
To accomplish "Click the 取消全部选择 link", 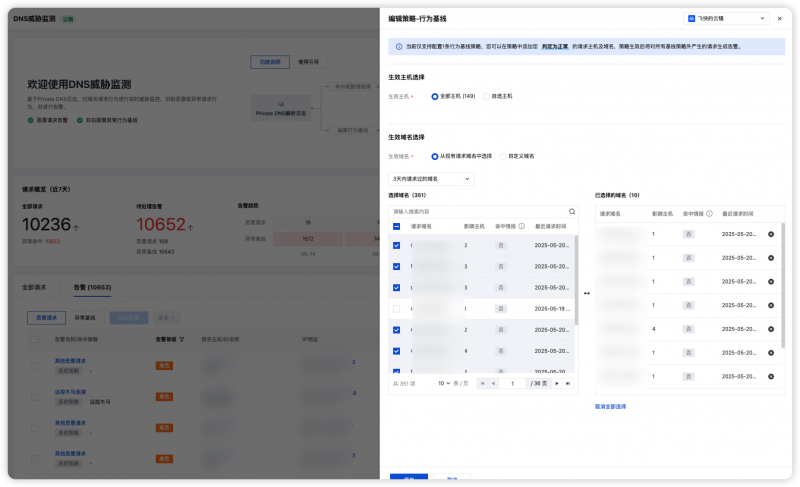I will tap(610, 406).
